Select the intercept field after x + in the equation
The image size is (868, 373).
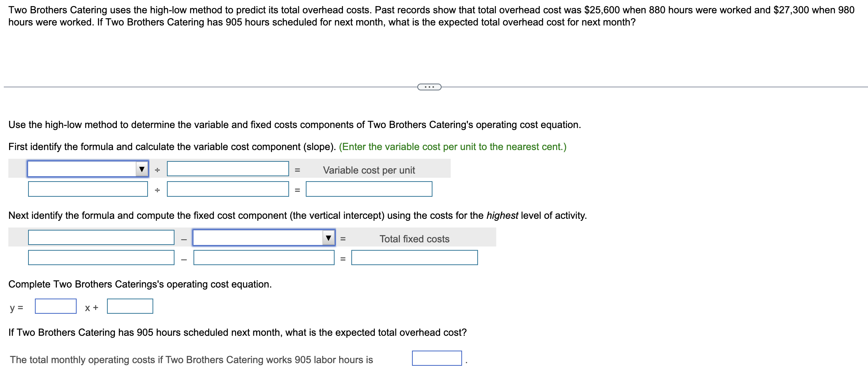coord(129,307)
